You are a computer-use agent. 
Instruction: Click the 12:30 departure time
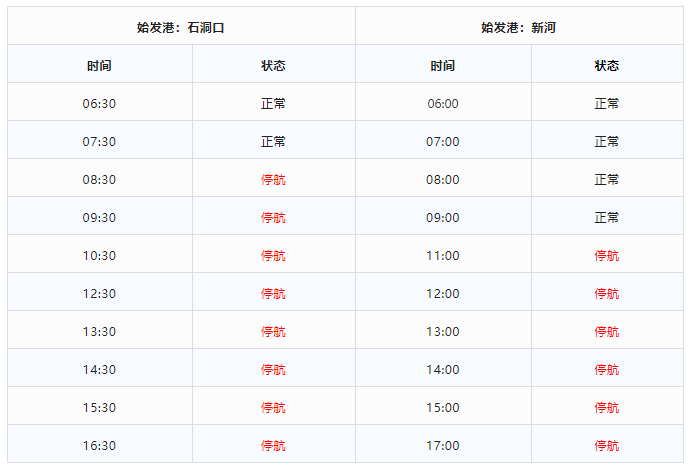pos(99,293)
